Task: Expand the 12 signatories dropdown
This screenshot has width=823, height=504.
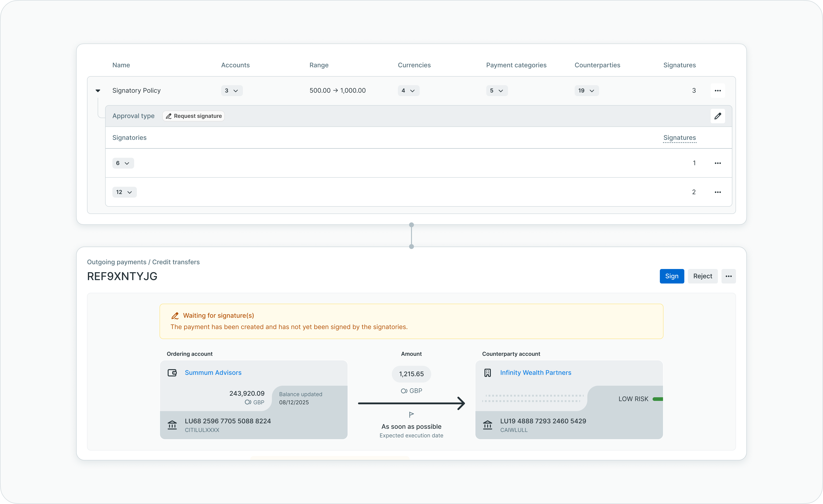Action: [x=124, y=192]
